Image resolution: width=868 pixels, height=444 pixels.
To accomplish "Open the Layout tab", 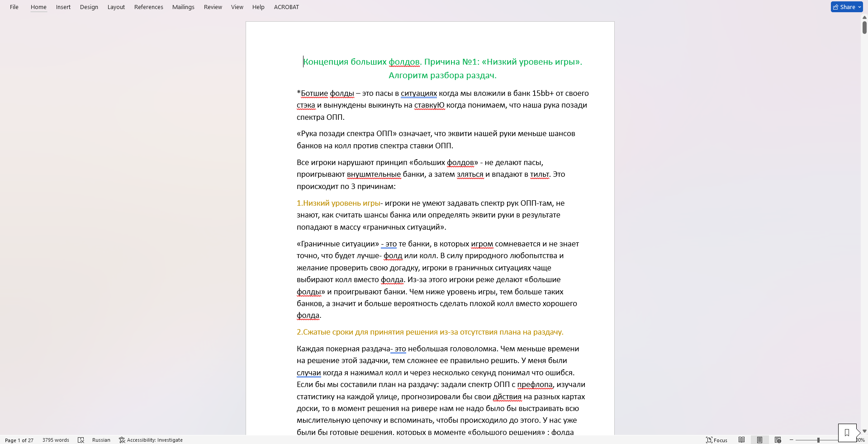I will [x=116, y=7].
